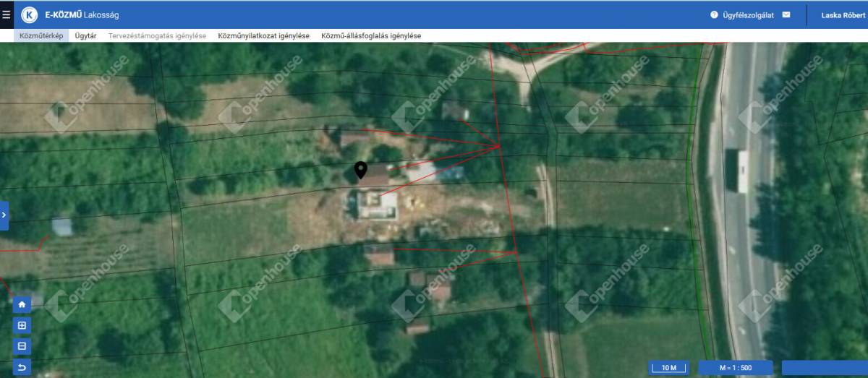The height and width of the screenshot is (378, 868).
Task: Zoom out with the minus map button
Action: coord(22,346)
